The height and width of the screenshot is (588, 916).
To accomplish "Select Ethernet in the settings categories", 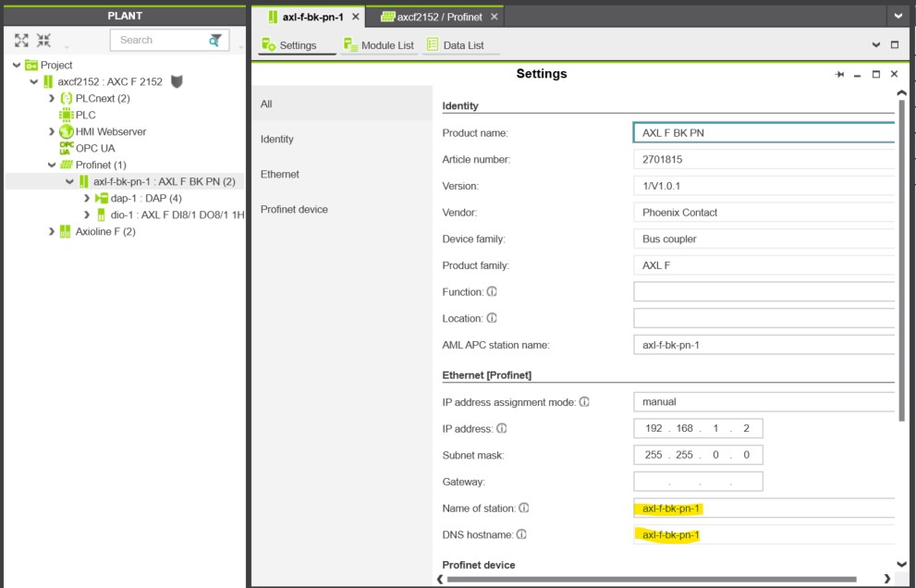I will pos(280,174).
